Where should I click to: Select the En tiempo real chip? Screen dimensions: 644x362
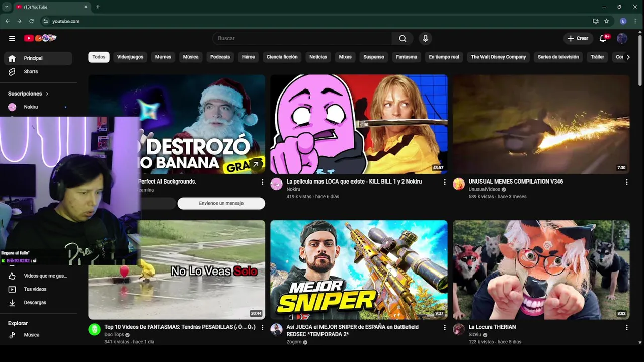[444, 57]
